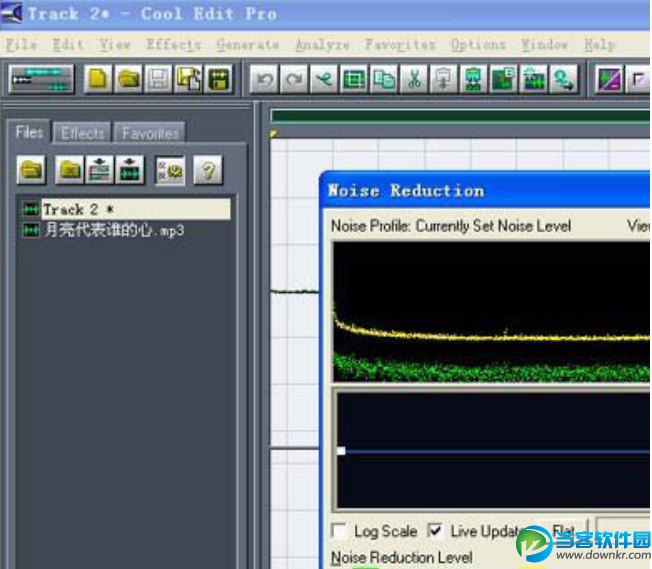652x569 pixels.
Task: Click the Save All toolbar icon
Action: [x=188, y=79]
